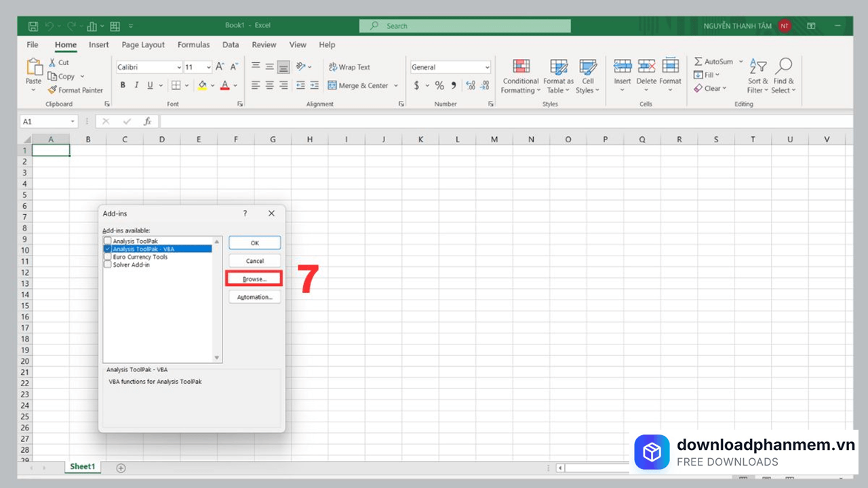Open the Number Format dropdown showing General

[487, 67]
